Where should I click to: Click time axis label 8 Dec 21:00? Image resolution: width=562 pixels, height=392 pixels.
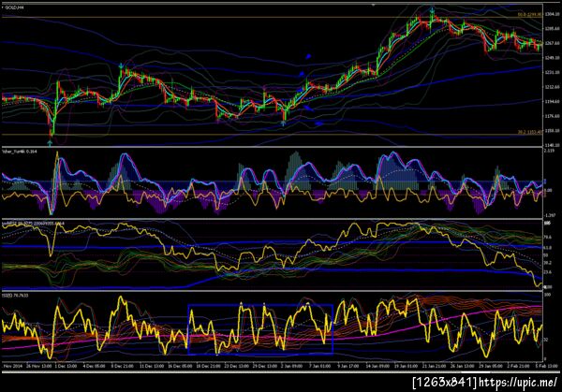[x=122, y=366]
